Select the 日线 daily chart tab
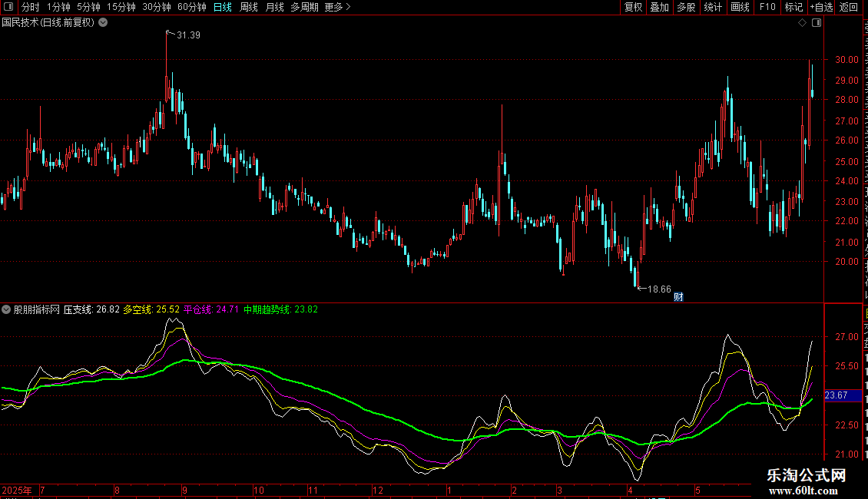Viewport: 868px width, 499px height. click(x=223, y=7)
